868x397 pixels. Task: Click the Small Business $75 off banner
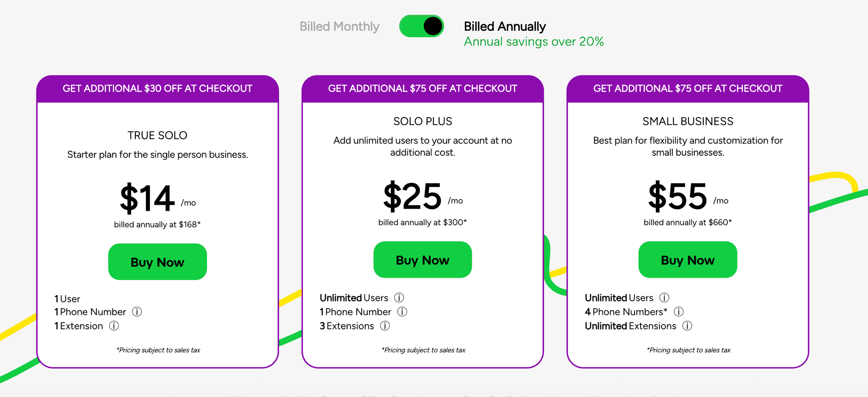[688, 89]
